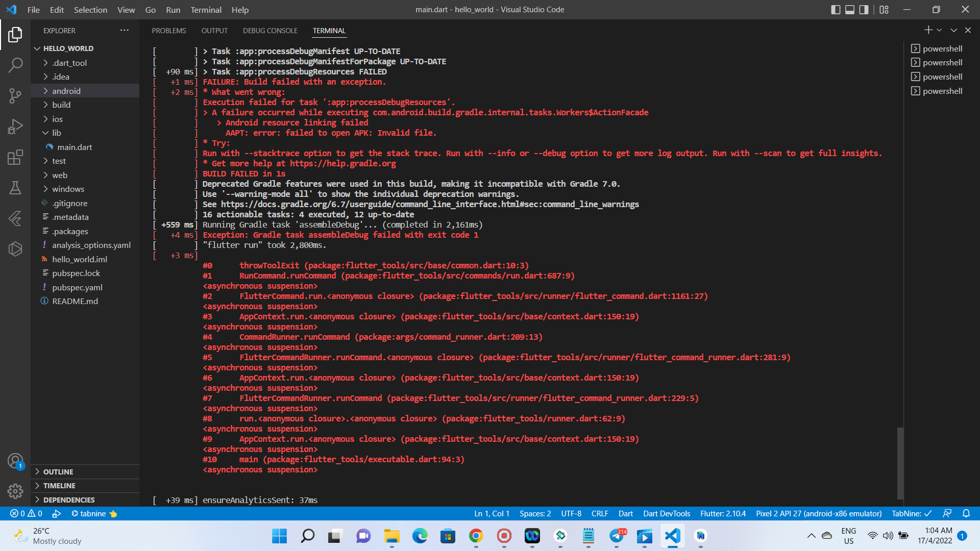The image size is (980, 551).
Task: Switch to the DEBUG CONSOLE tab
Action: point(271,30)
